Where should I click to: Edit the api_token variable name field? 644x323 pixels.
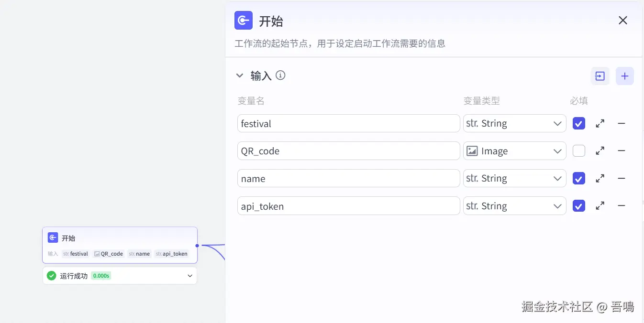348,206
